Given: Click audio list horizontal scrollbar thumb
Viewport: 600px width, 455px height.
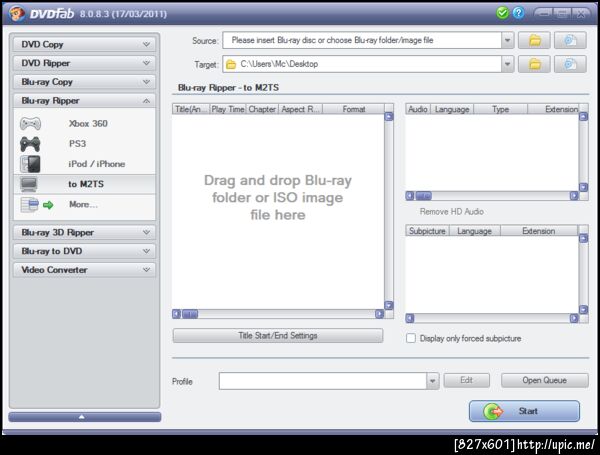Looking at the screenshot, I should (423, 196).
